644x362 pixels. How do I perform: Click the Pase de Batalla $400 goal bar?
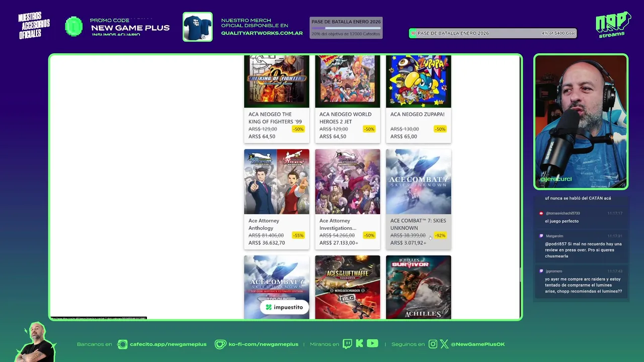click(493, 33)
